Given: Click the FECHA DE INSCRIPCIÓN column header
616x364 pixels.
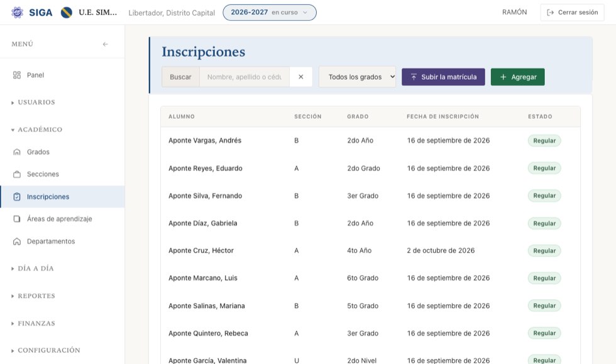Looking at the screenshot, I should [443, 117].
